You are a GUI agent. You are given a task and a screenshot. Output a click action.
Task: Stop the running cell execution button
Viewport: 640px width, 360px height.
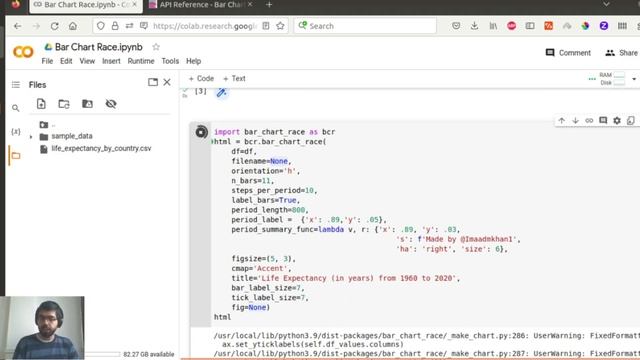pyautogui.click(x=201, y=132)
